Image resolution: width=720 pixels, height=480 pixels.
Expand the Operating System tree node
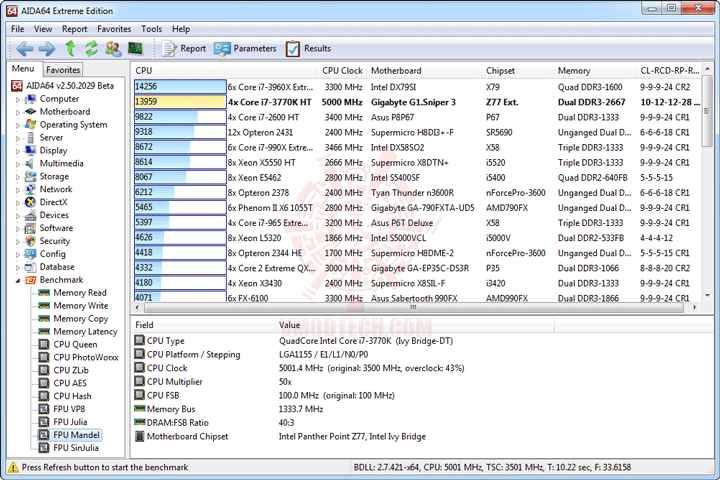(18, 125)
